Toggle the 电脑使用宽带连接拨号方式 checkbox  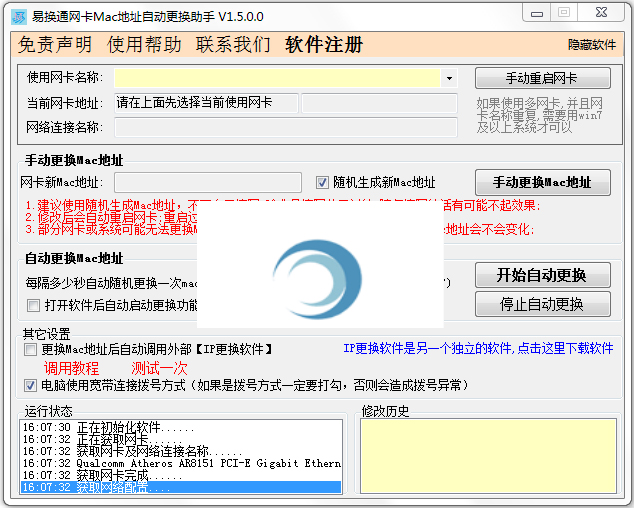coord(30,385)
